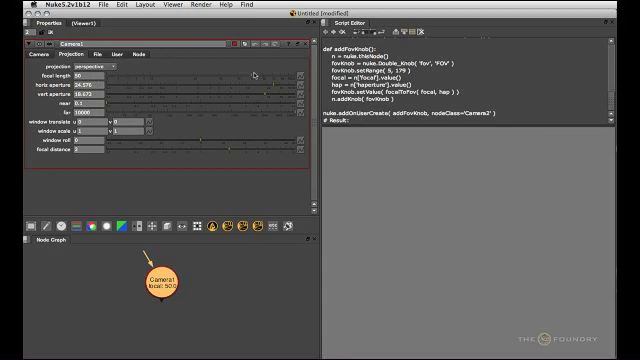640x360 pixels.
Task: Show both input and output panes
Action: click(x=412, y=32)
